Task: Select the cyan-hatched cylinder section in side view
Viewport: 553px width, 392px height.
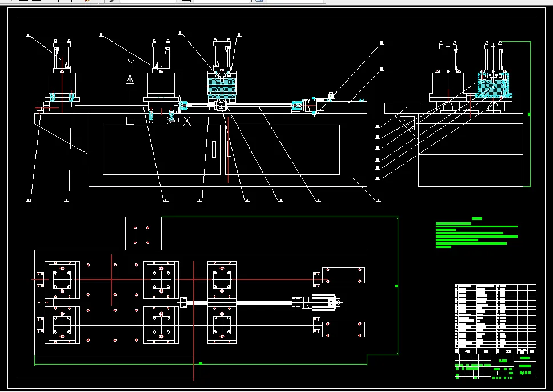Action: pyautogui.click(x=494, y=85)
